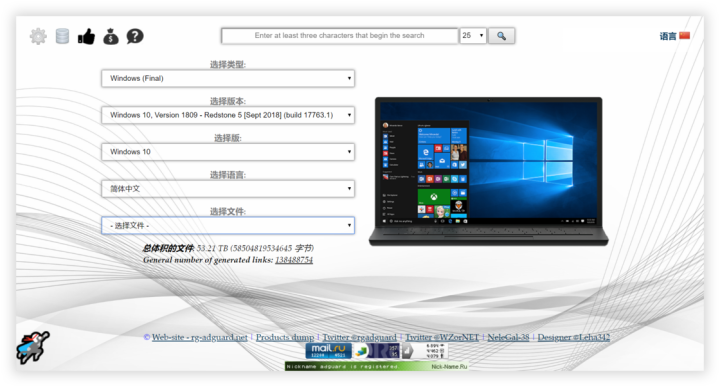Expand the 选择文件 file dropdown

pyautogui.click(x=228, y=225)
